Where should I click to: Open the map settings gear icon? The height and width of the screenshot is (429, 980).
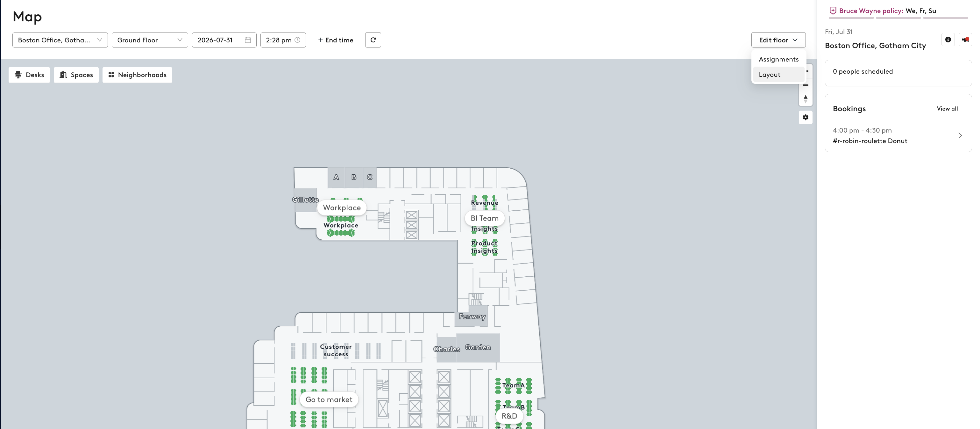tap(806, 117)
